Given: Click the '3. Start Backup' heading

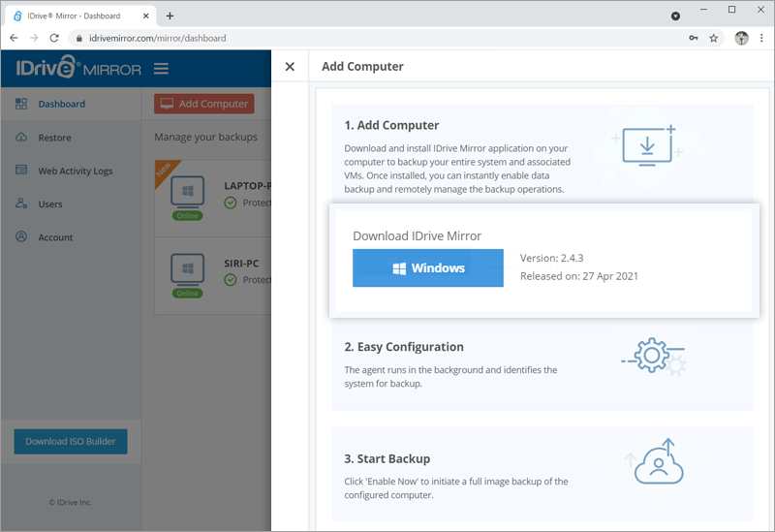Looking at the screenshot, I should [x=387, y=458].
